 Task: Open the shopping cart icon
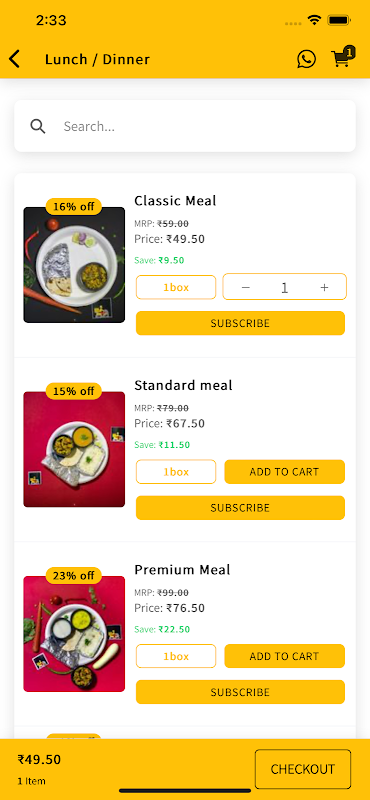pos(342,57)
